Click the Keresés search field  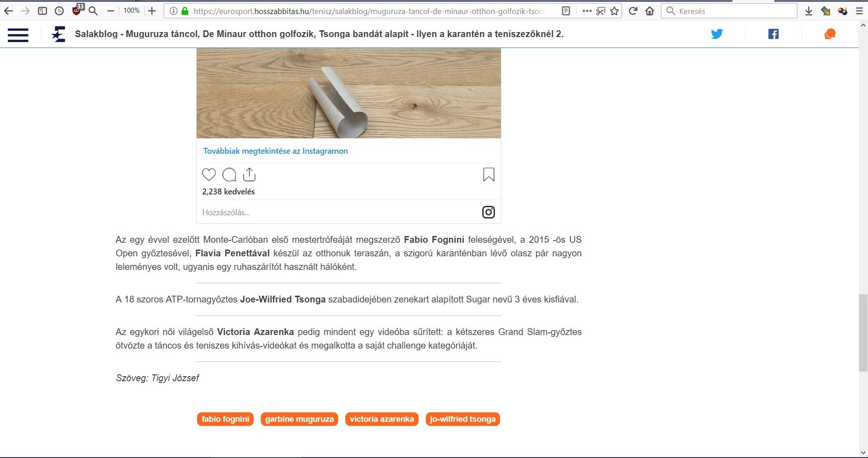(x=729, y=11)
